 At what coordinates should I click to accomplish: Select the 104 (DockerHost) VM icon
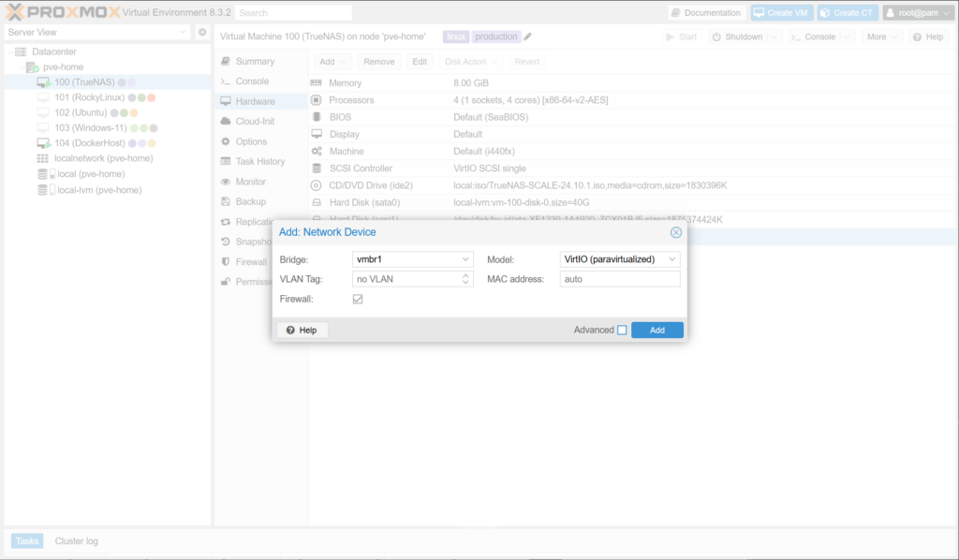coord(43,143)
